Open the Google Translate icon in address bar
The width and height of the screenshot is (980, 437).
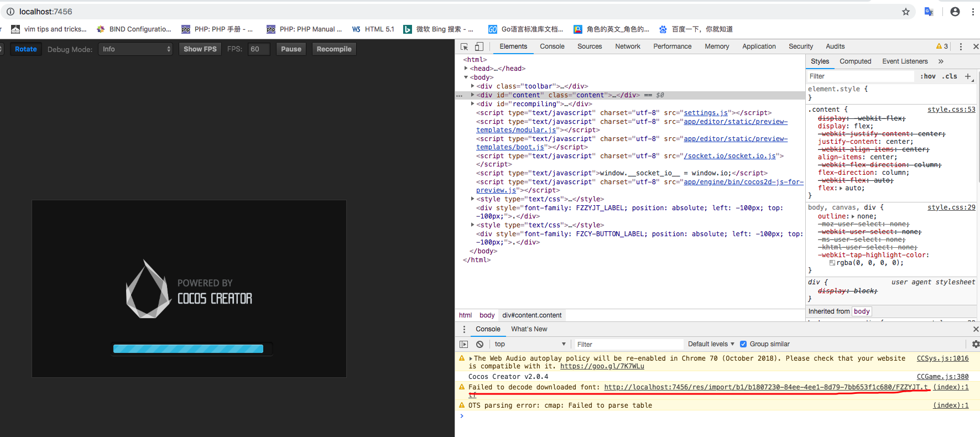pyautogui.click(x=929, y=12)
